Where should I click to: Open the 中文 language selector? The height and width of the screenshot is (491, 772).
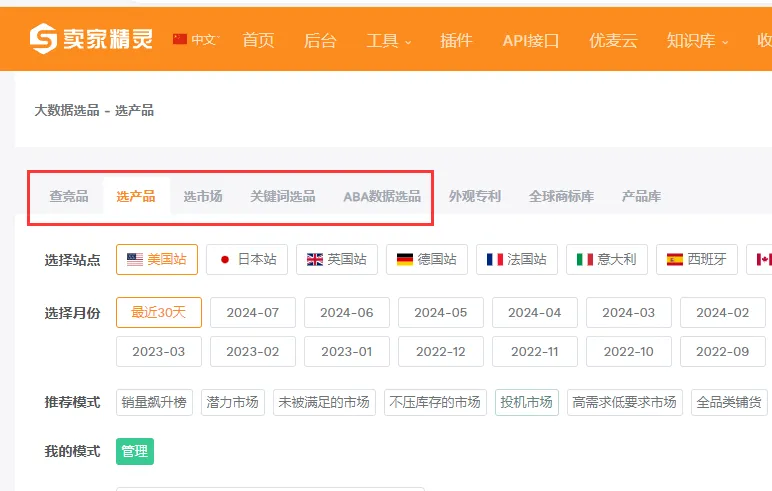point(195,40)
